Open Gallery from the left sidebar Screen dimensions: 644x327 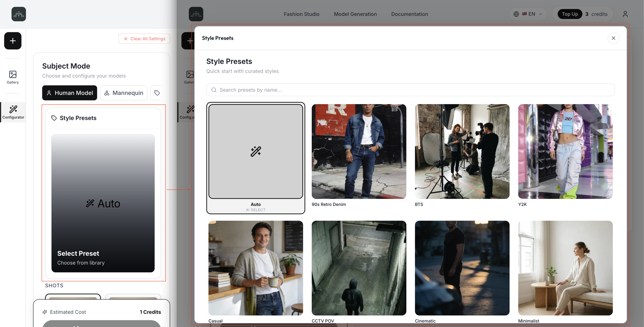13,77
